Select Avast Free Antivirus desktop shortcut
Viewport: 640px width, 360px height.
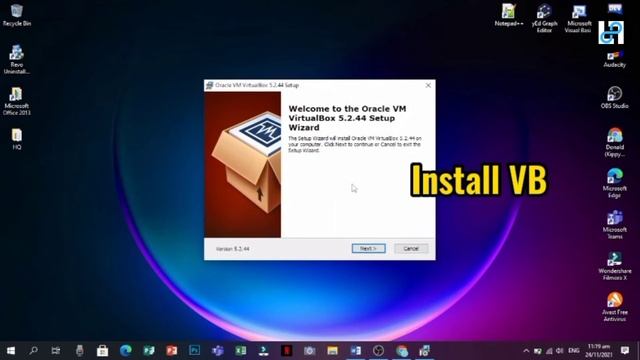pyautogui.click(x=615, y=307)
